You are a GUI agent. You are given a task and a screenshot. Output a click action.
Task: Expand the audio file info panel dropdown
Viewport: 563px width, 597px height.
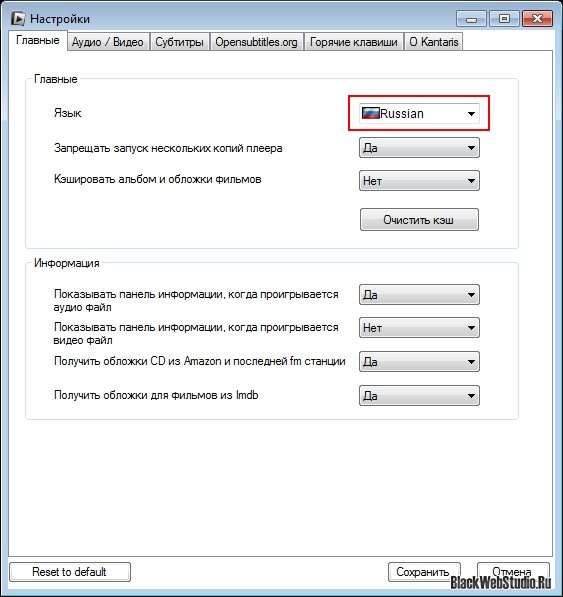tap(419, 295)
